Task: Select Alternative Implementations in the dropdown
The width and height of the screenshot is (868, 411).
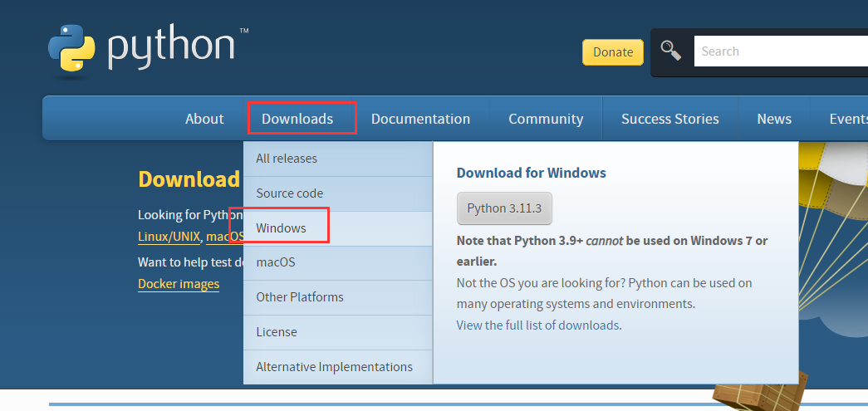Action: [x=338, y=367]
